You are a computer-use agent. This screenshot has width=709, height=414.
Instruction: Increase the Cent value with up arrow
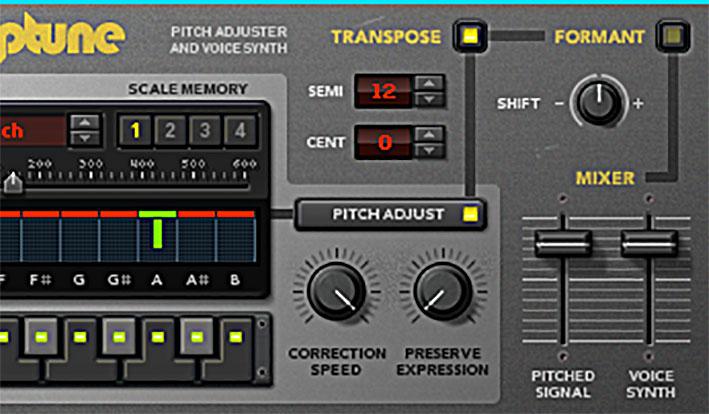click(x=429, y=134)
